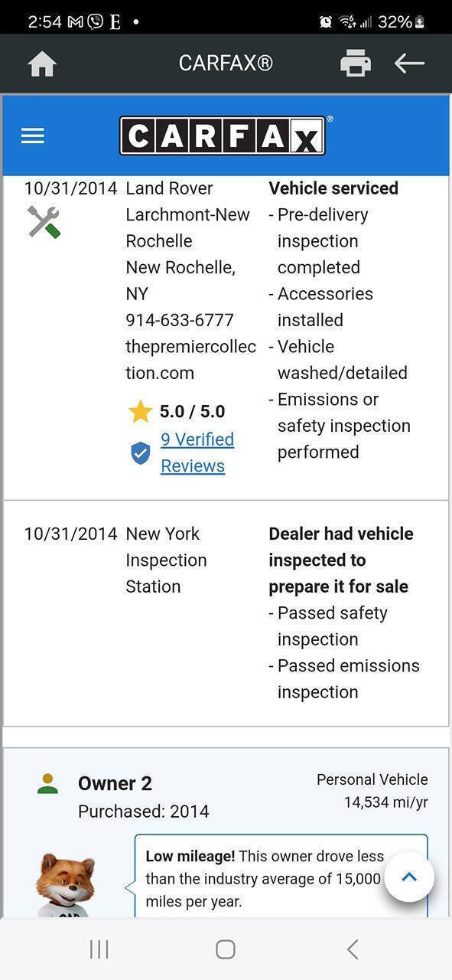Click the wrench service icon
The width and height of the screenshot is (452, 980).
tap(44, 222)
